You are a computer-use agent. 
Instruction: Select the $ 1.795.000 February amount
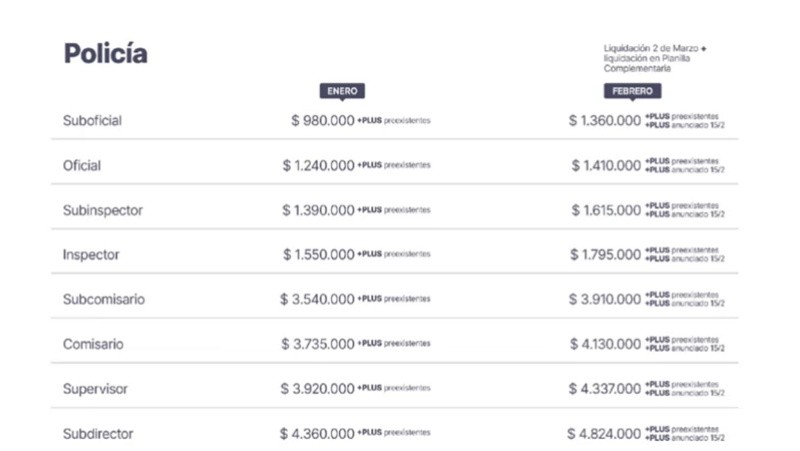click(x=606, y=255)
